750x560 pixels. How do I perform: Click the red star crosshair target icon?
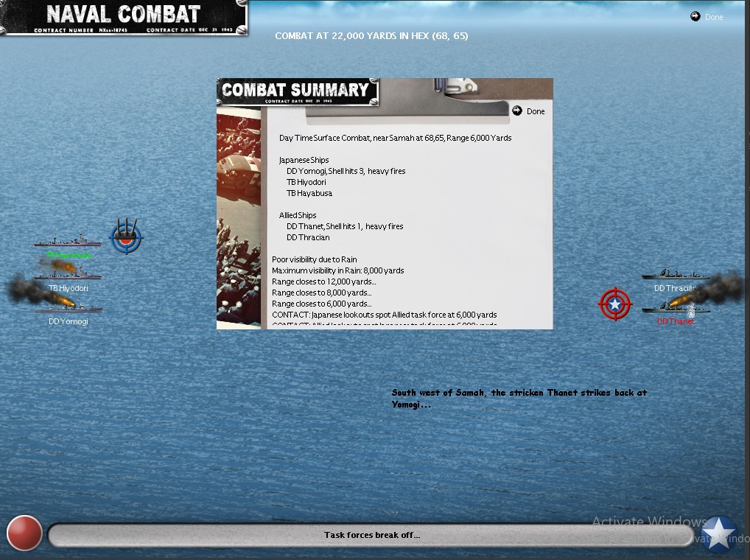pos(615,304)
